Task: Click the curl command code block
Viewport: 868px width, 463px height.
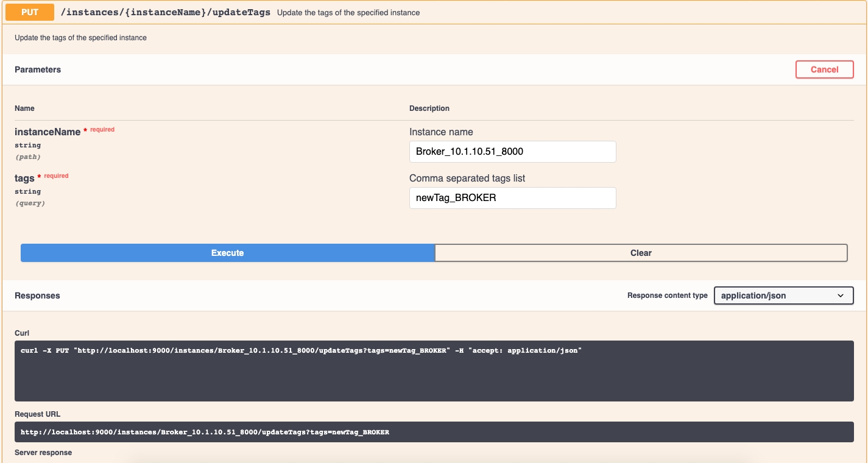Action: pos(434,370)
